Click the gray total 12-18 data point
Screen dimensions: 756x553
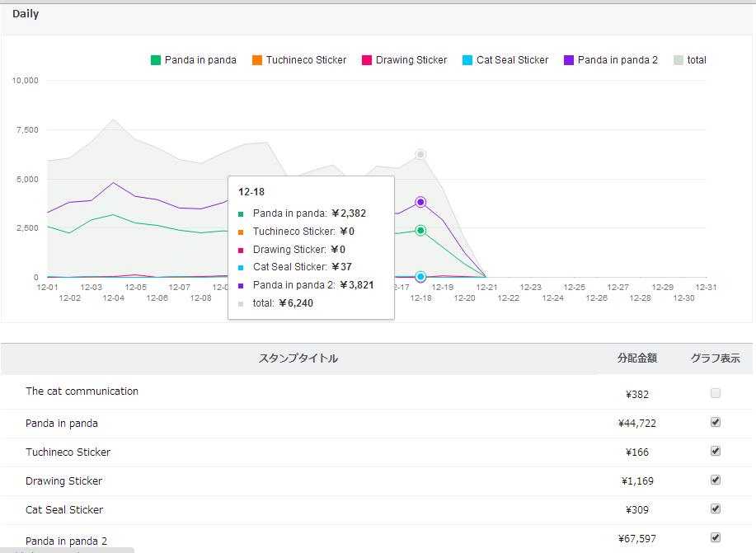[x=420, y=154]
